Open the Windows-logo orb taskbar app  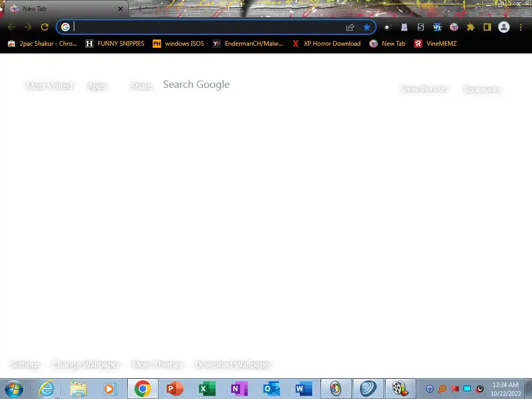pos(336,389)
